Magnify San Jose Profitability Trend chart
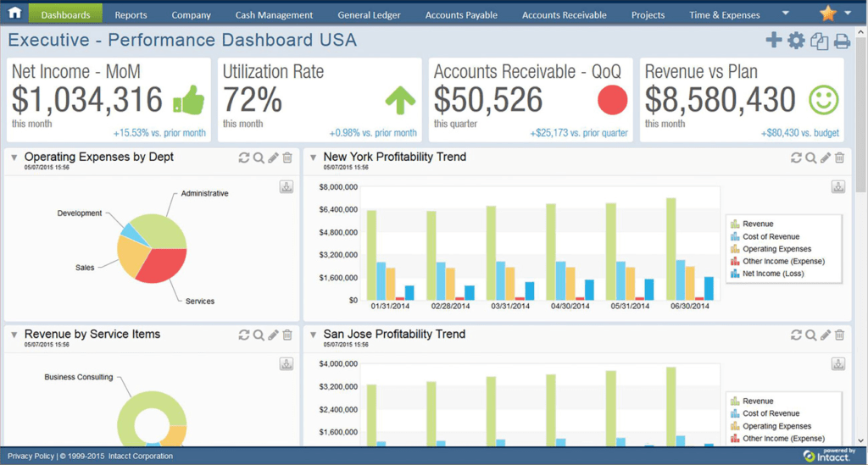 811,335
